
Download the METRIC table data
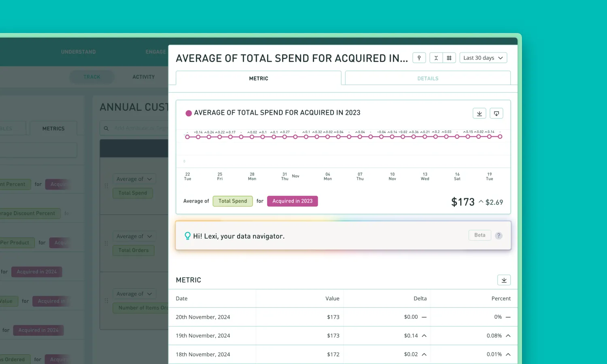[x=504, y=280]
